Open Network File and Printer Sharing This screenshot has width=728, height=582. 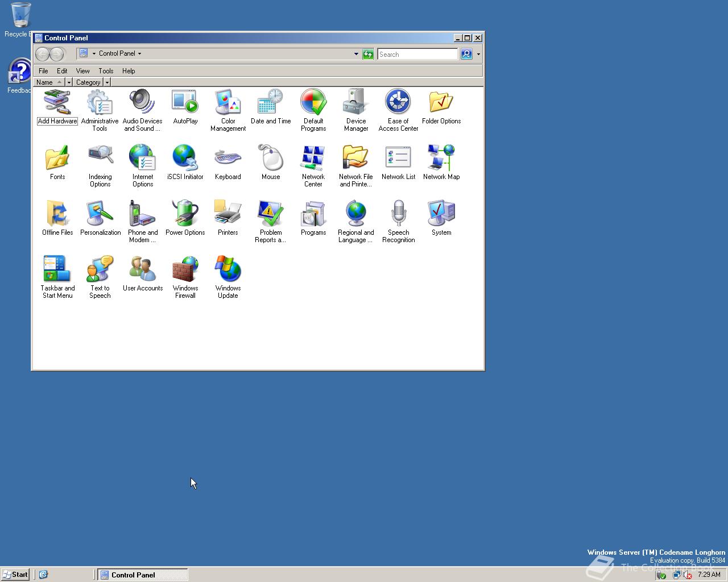point(356,166)
